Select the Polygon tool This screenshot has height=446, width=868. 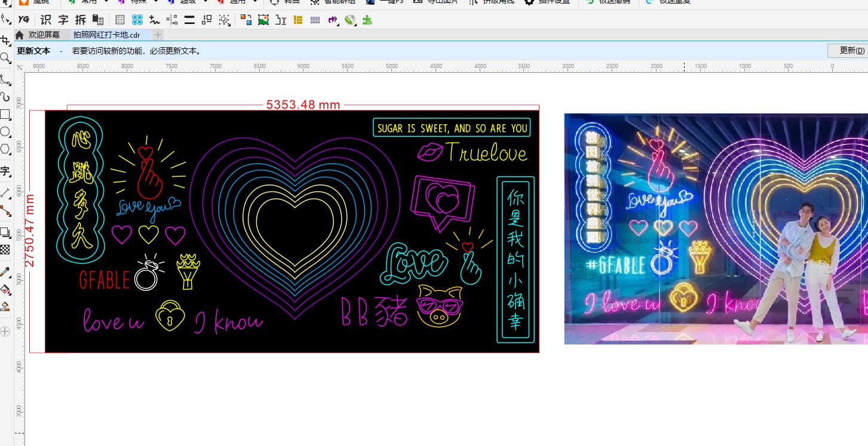(5, 149)
